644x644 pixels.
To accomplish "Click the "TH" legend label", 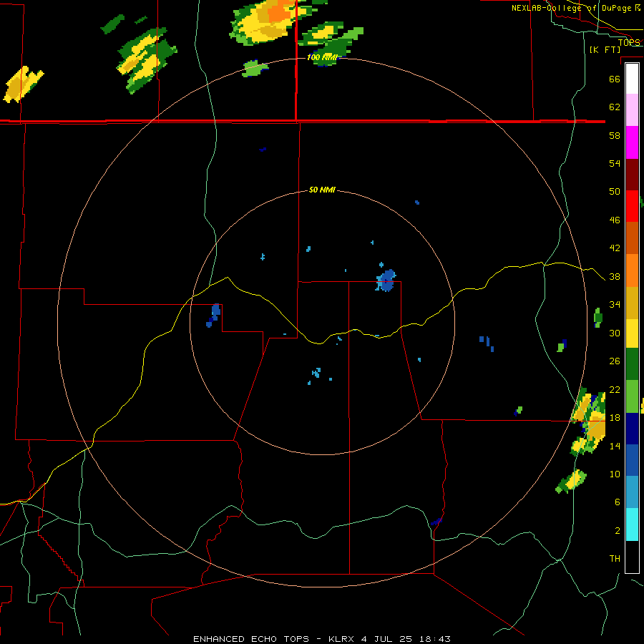I will pyautogui.click(x=615, y=559).
